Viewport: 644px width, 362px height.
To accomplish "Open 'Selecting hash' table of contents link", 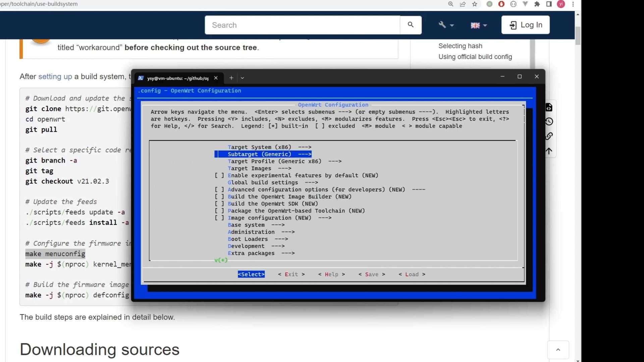I will tap(460, 46).
